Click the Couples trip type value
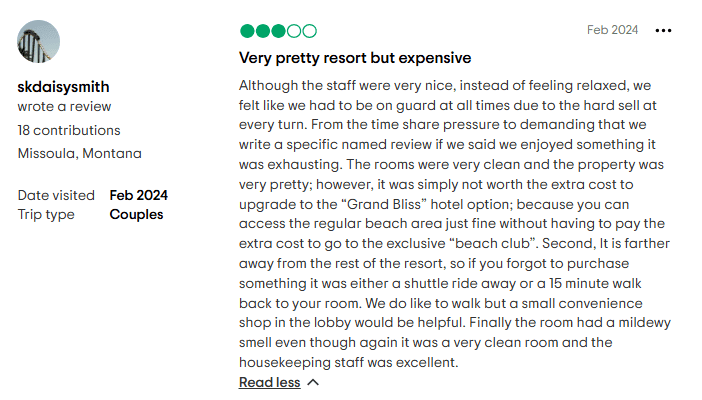Viewport: 702px width, 400px height. 137,215
